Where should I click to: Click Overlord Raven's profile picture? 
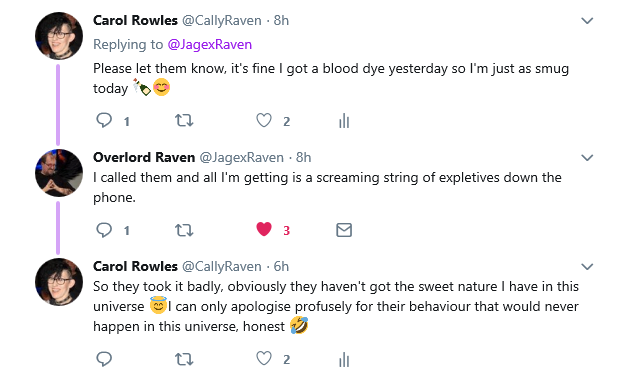tap(59, 173)
